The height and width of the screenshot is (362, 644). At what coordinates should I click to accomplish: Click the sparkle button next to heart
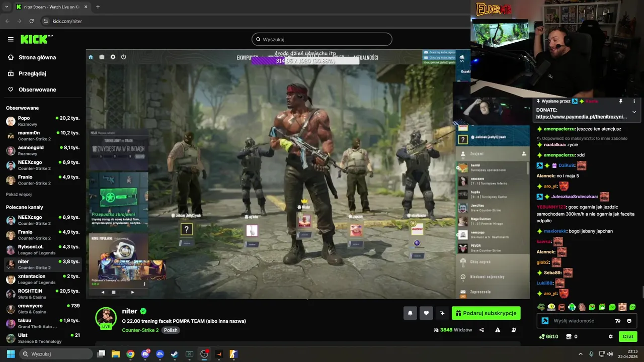(442, 313)
